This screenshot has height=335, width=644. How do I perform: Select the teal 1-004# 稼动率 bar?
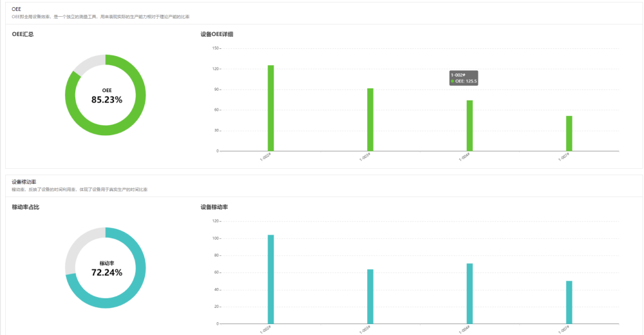(x=469, y=293)
